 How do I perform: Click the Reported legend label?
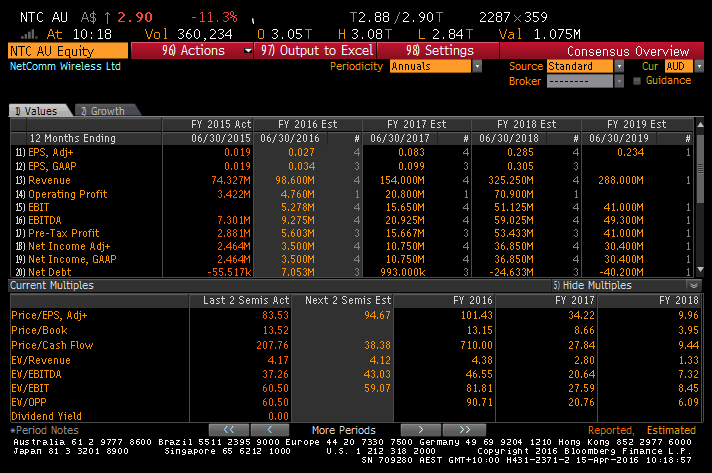(x=611, y=430)
